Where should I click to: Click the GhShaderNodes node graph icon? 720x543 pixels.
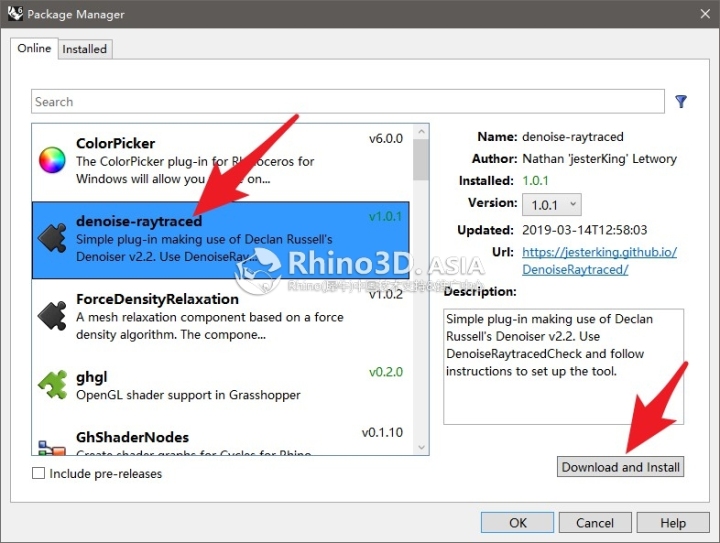(x=52, y=448)
